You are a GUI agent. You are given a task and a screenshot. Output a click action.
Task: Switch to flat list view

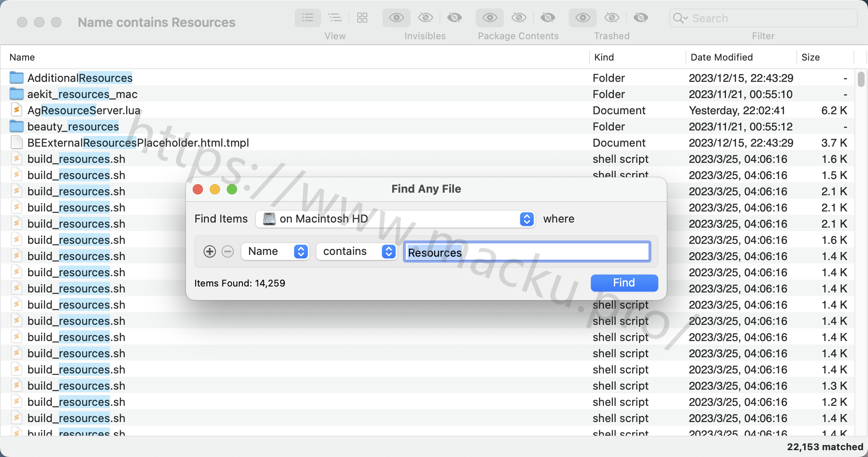307,18
